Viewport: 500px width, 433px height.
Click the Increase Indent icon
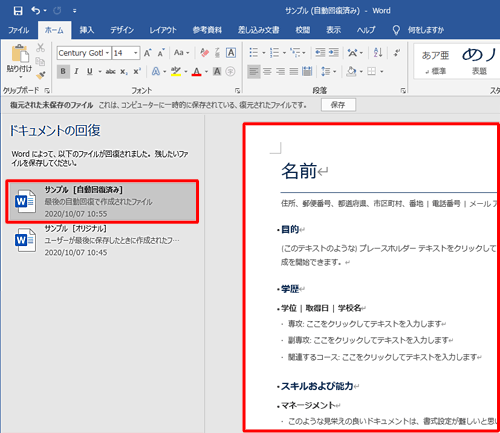[334, 53]
